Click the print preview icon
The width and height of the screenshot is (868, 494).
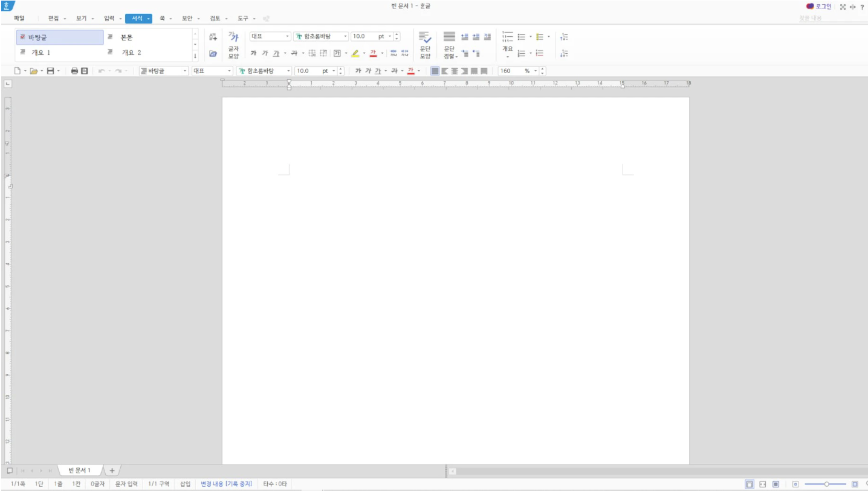85,71
